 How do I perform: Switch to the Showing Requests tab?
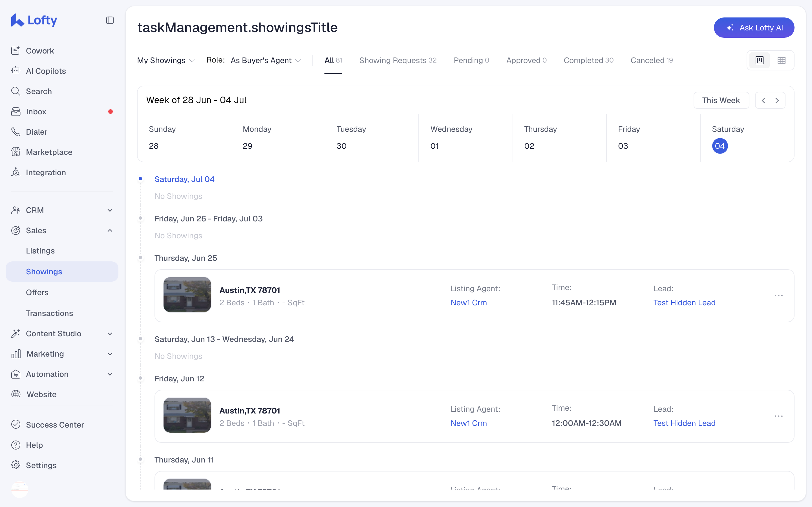point(398,60)
